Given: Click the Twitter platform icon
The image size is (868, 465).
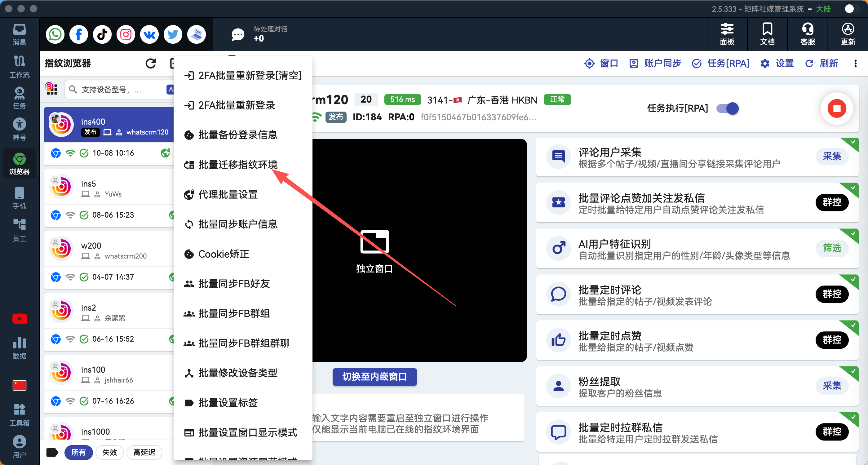Looking at the screenshot, I should (x=173, y=34).
